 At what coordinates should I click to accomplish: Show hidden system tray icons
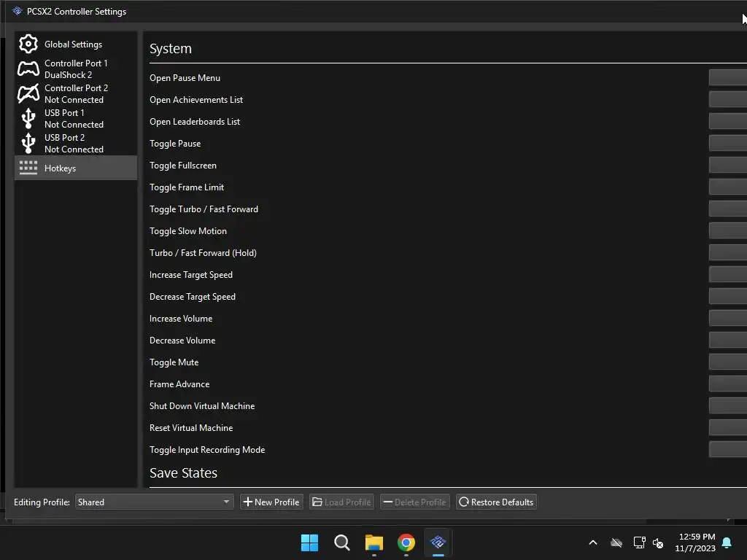593,542
